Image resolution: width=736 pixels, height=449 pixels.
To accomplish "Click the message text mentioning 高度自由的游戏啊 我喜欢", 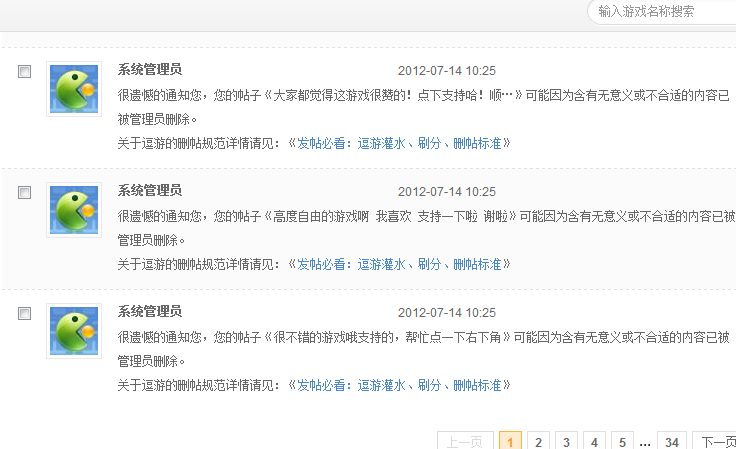I will (x=426, y=228).
